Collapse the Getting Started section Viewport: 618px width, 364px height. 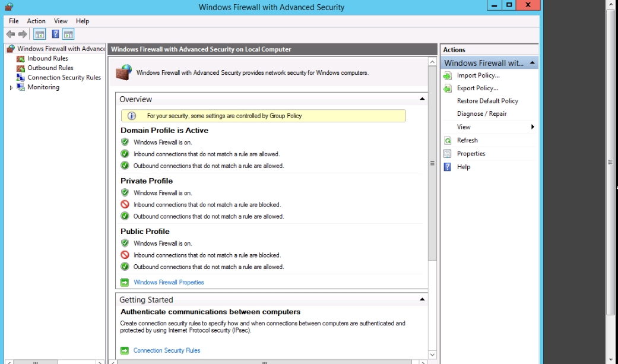422,300
